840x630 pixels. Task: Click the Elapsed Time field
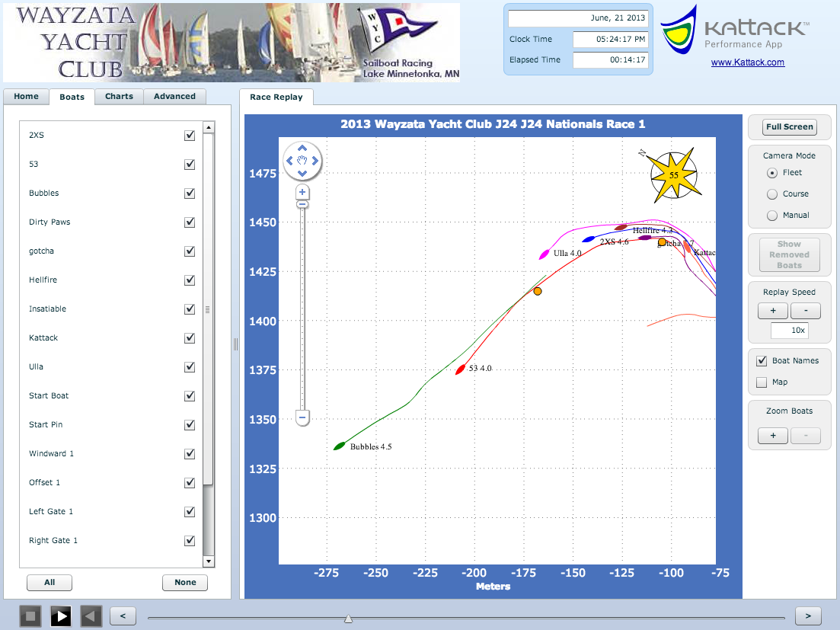point(610,60)
